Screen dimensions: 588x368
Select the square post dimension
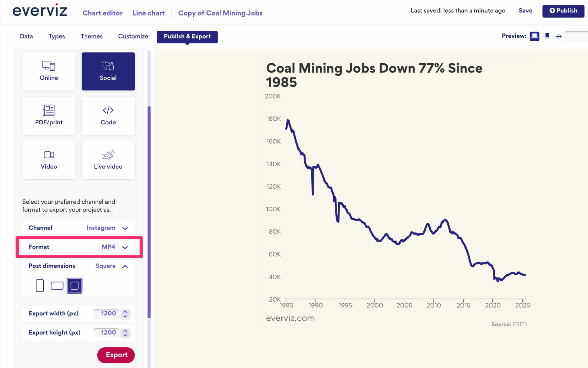74,286
